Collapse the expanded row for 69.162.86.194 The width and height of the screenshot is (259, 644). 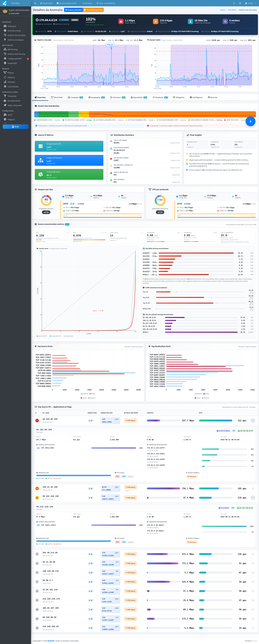pyautogui.click(x=253, y=421)
